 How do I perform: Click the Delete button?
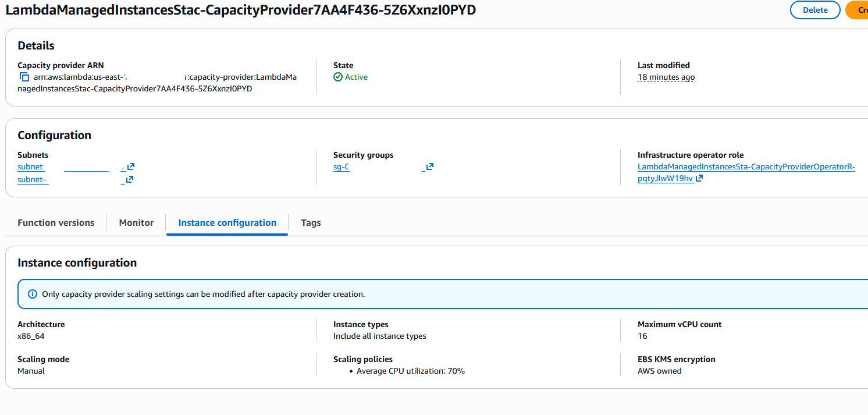pyautogui.click(x=814, y=10)
